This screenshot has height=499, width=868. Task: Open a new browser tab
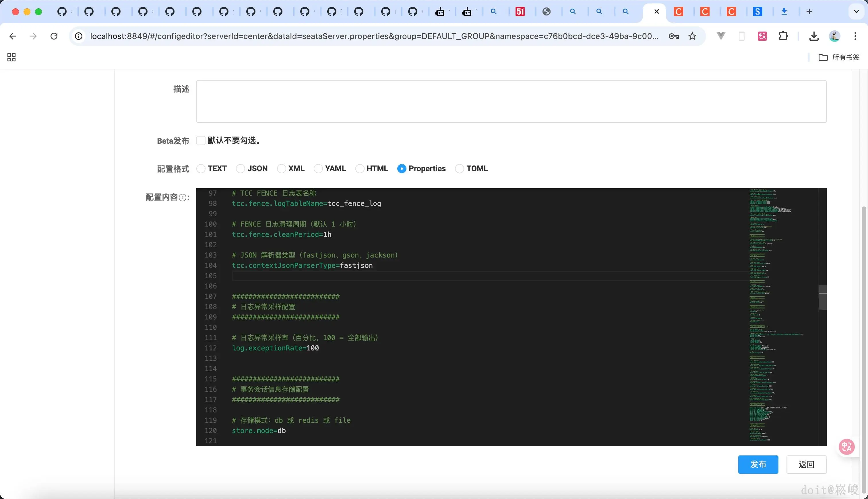coord(809,12)
